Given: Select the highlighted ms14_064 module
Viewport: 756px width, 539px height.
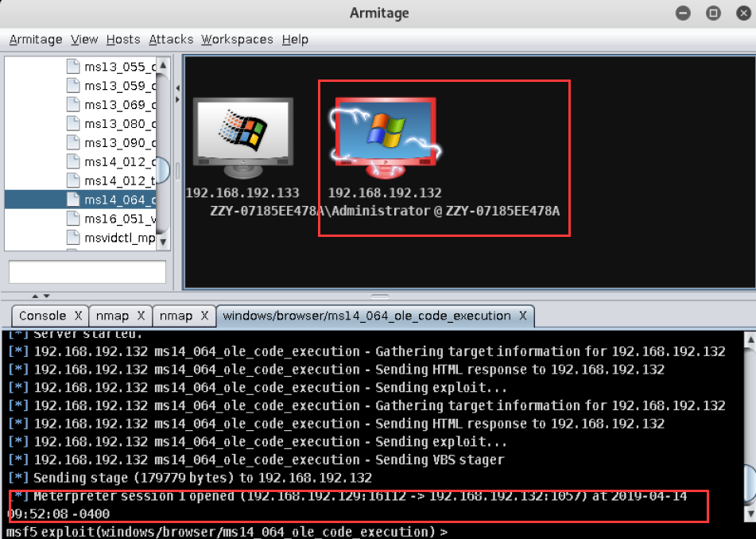Looking at the screenshot, I should 80,200.
